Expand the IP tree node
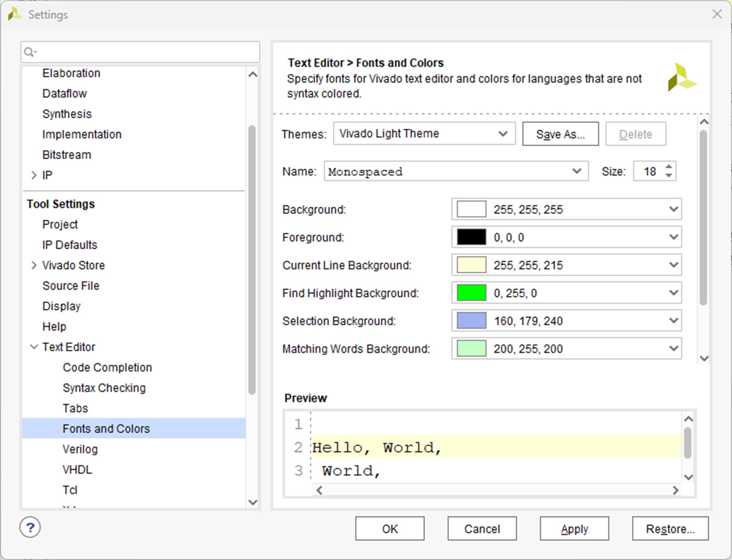732x560 pixels. 34,175
